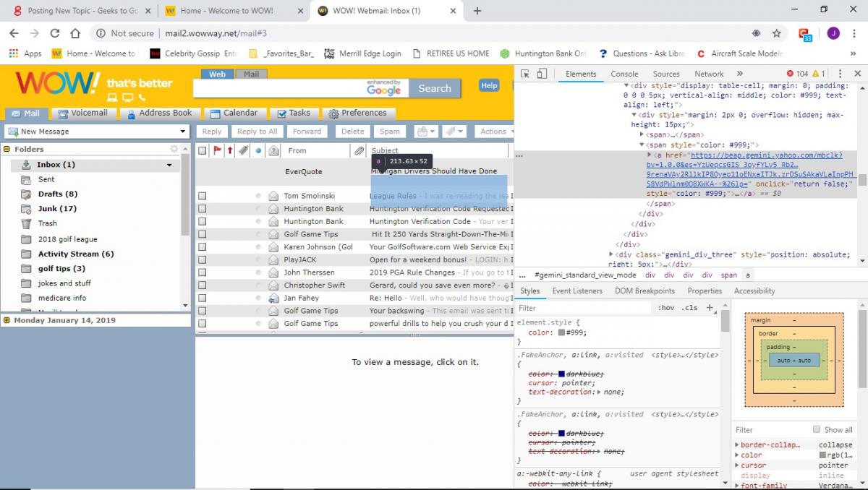
Task: Click the envelope icon beside Tom Smolinski
Action: click(273, 196)
